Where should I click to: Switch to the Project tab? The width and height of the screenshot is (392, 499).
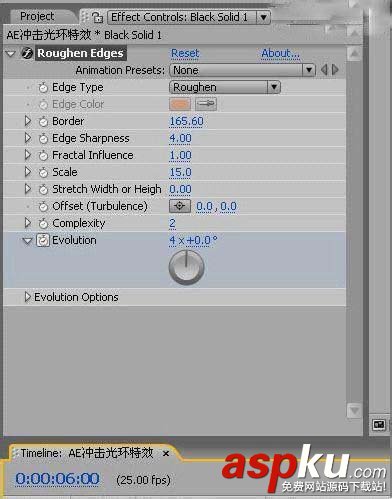pyautogui.click(x=37, y=16)
